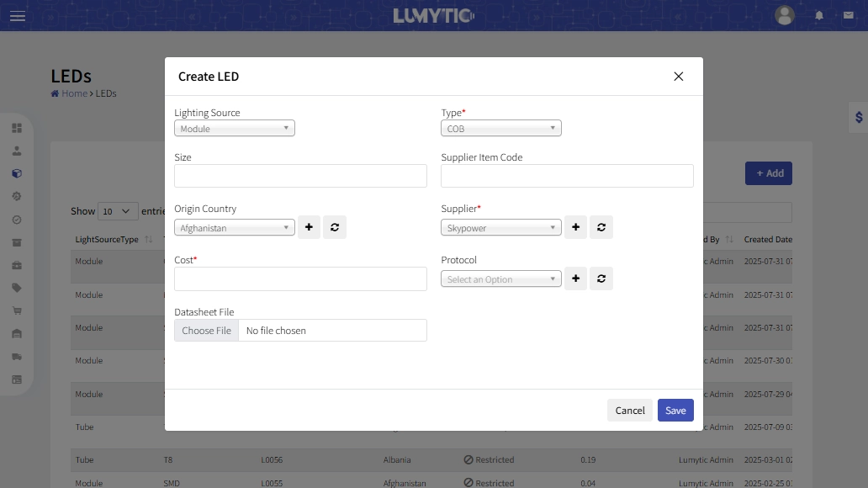Open the Supplier dropdown showing Skypower

501,228
